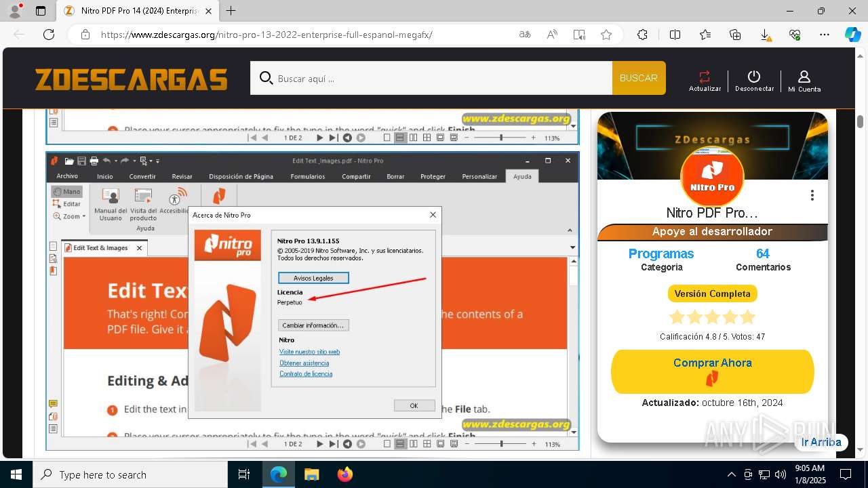Open the Archivo menu in the Nitro screenshot

[67, 176]
